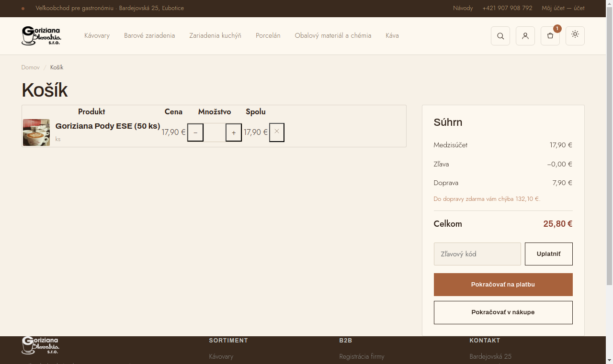Click the Celkom total 25,80 €
The image size is (613, 364).
pos(558,224)
